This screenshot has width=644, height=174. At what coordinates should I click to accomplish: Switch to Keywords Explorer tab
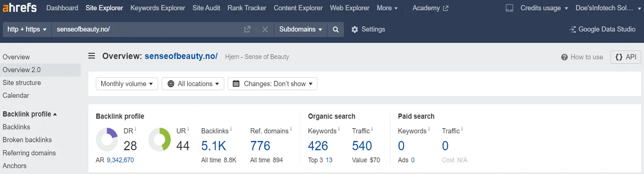[x=158, y=8]
